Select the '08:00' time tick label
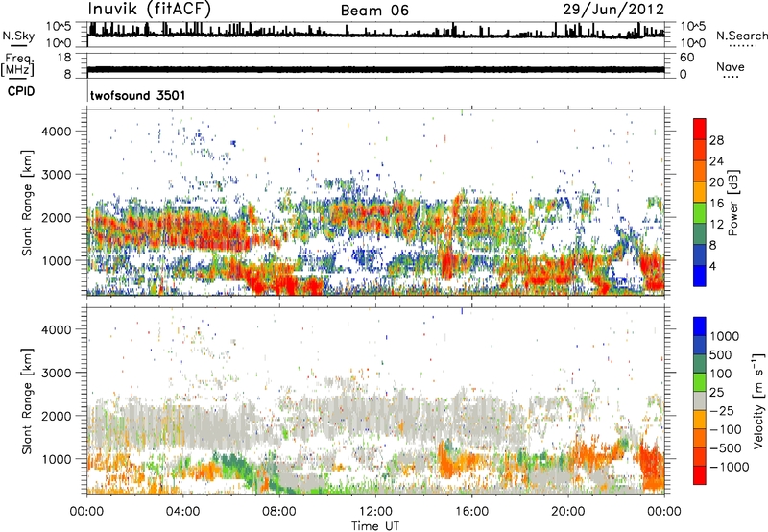The image size is (768, 532). (x=279, y=512)
